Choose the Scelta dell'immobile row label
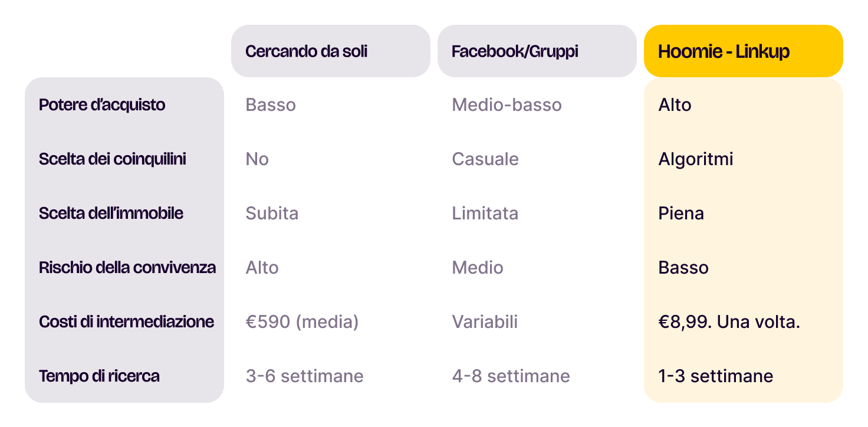The image size is (868, 427). click(111, 213)
